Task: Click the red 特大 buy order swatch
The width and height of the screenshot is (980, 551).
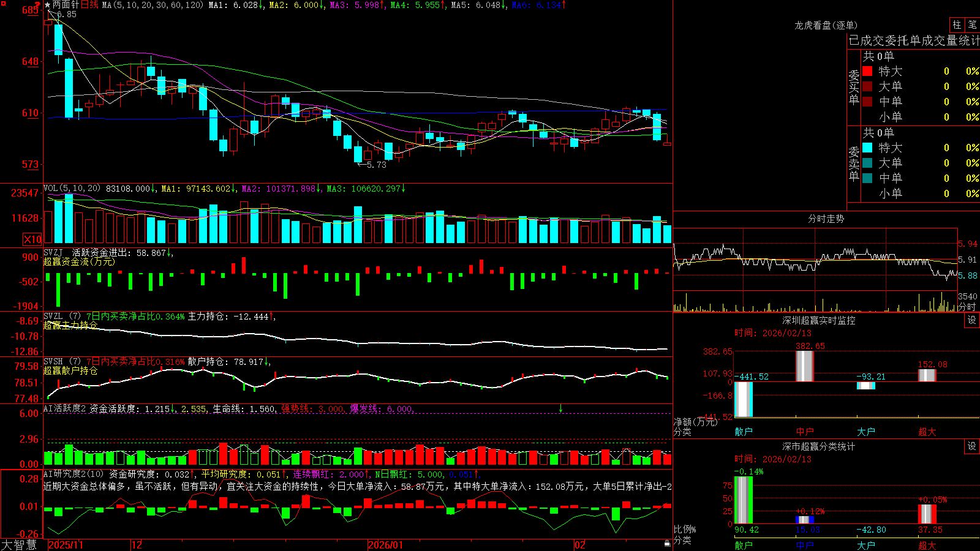Action: click(867, 71)
